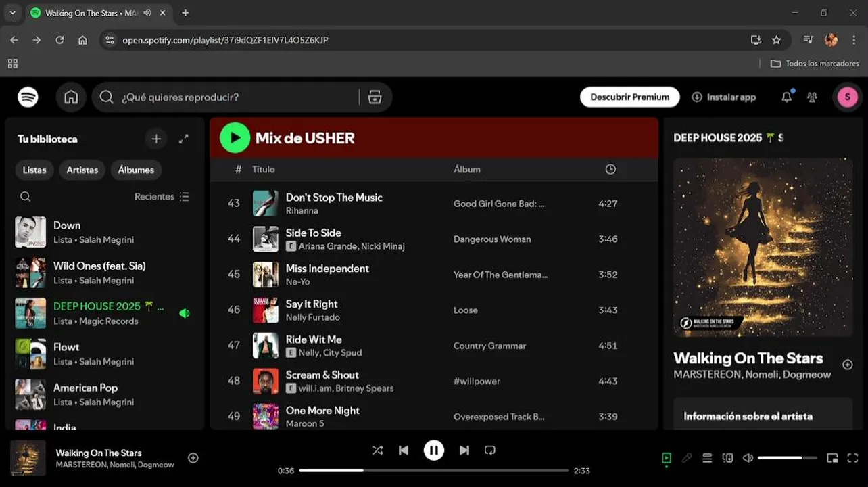Skip to next track
The width and height of the screenshot is (868, 487).
tap(464, 450)
